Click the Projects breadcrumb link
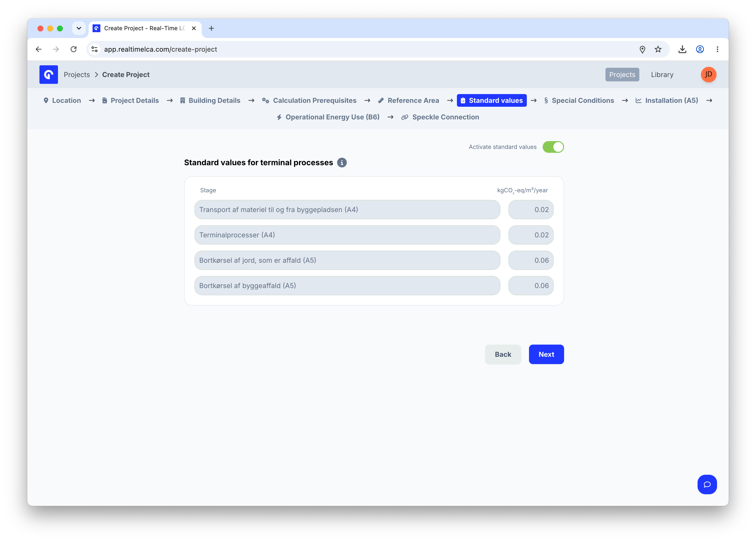Screen dimensions: 756x542 click(77, 75)
